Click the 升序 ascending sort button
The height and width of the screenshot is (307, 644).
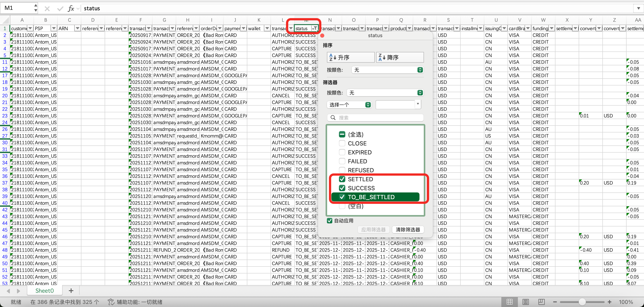pos(350,57)
